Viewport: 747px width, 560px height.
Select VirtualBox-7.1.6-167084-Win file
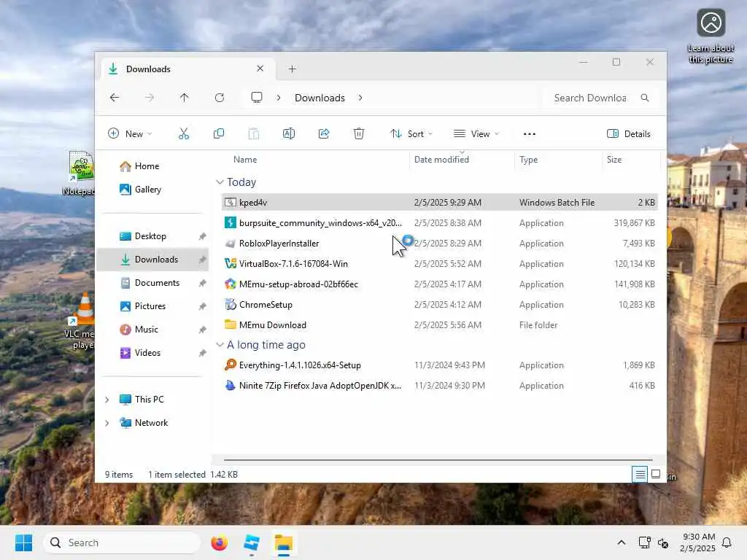click(x=439, y=264)
